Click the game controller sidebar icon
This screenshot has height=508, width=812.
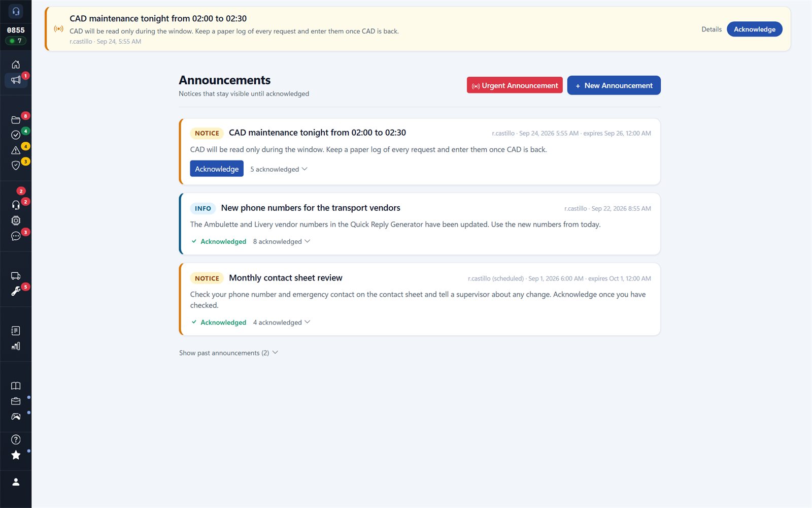16,417
